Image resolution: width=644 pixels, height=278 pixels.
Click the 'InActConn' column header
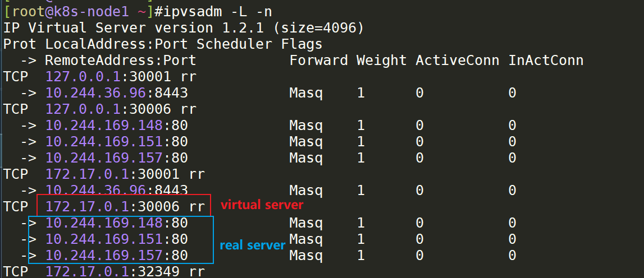pyautogui.click(x=546, y=61)
